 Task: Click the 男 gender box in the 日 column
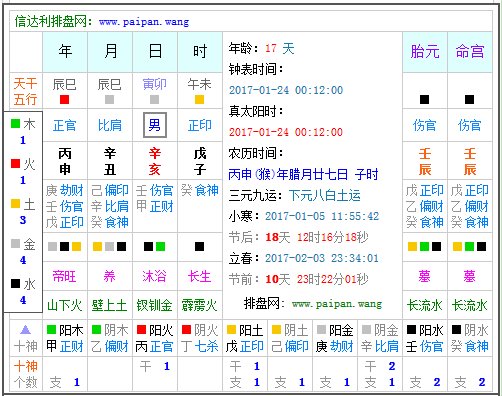coord(155,125)
